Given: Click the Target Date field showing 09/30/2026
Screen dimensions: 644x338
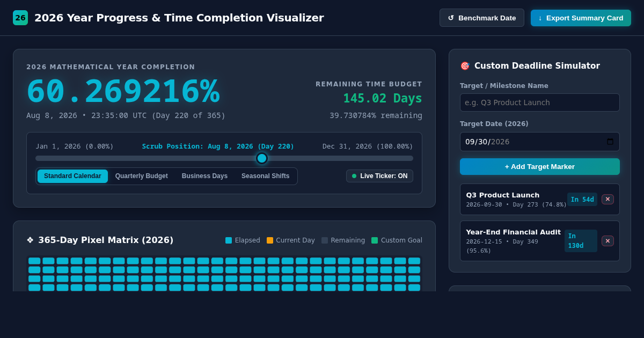Looking at the screenshot, I should click(x=540, y=142).
